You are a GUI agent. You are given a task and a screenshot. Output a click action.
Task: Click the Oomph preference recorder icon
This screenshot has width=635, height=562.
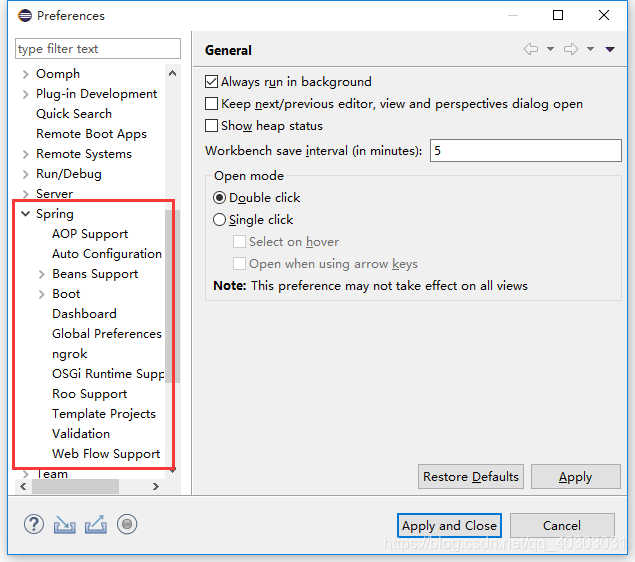127,524
